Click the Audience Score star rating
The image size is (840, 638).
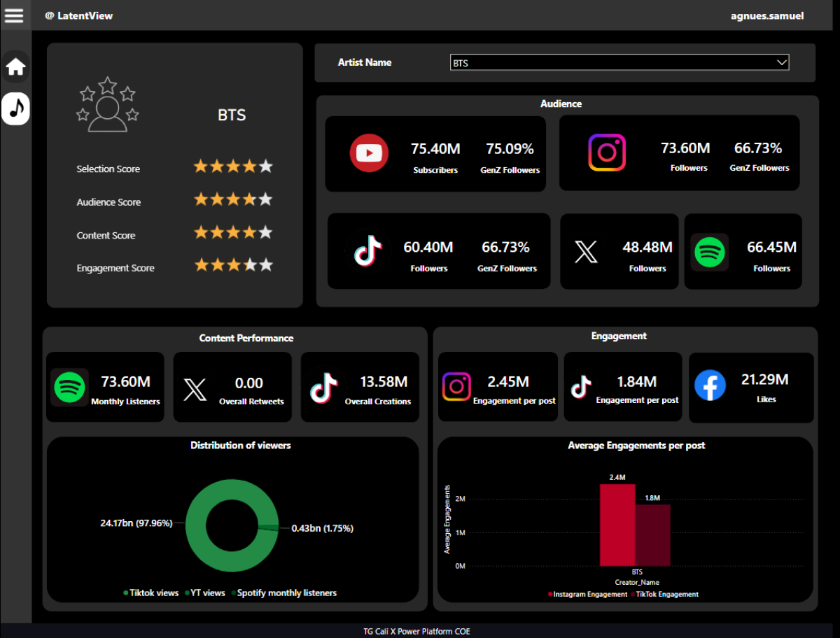click(x=233, y=199)
